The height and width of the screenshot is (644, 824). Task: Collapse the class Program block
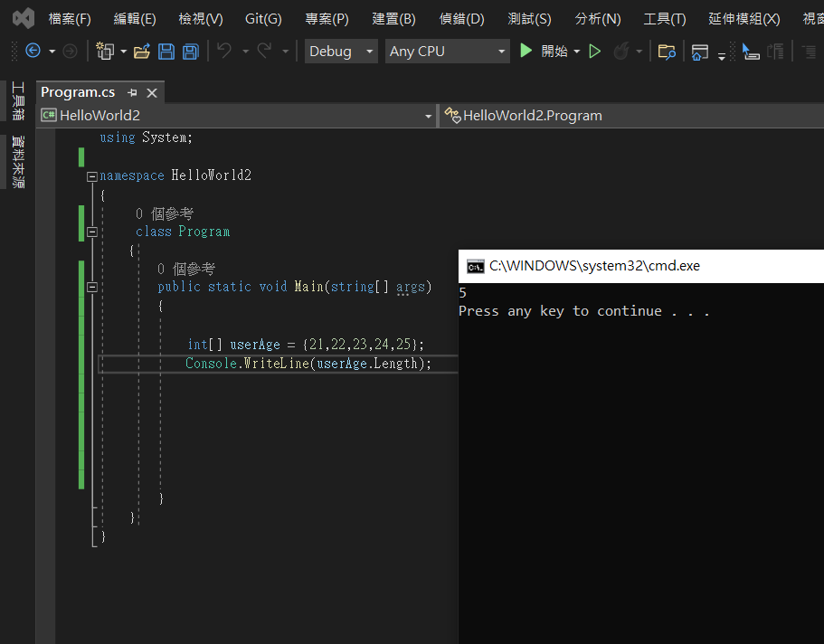pos(92,232)
